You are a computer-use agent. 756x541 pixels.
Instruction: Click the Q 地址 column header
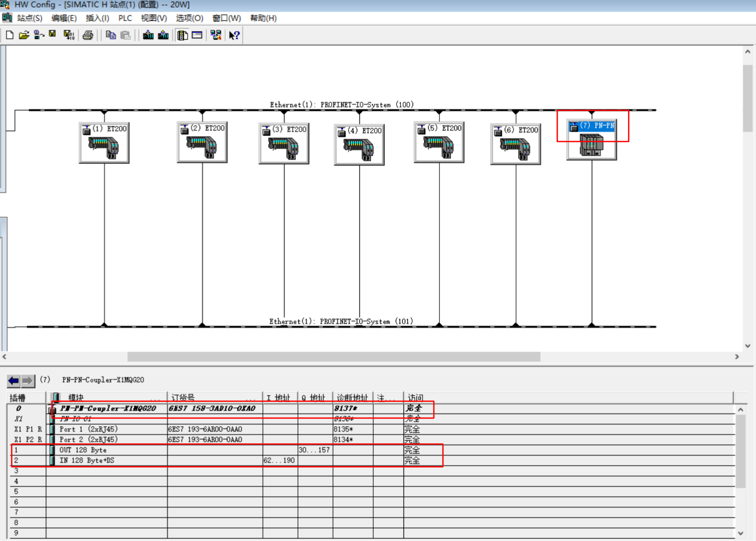315,397
